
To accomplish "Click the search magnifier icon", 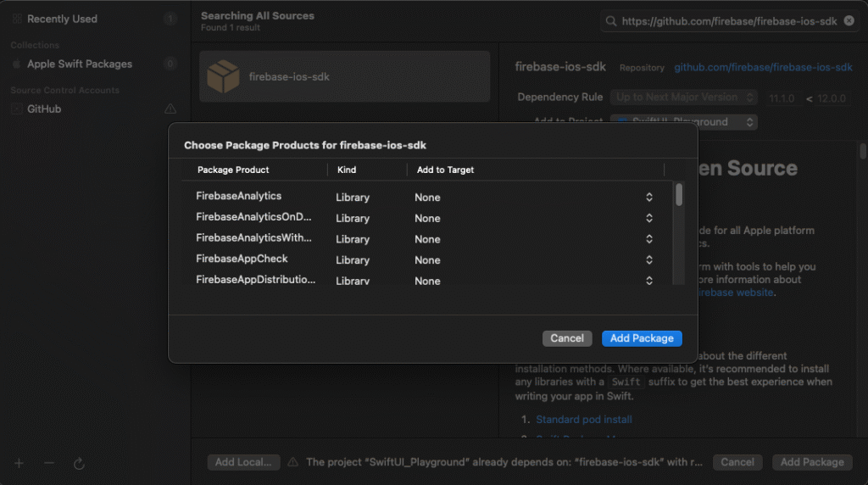I will tap(611, 21).
